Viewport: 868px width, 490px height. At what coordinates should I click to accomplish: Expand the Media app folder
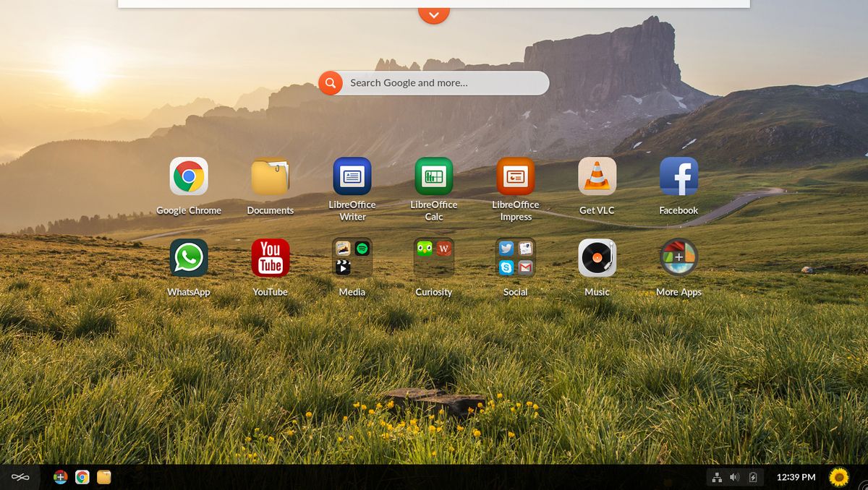tap(352, 258)
